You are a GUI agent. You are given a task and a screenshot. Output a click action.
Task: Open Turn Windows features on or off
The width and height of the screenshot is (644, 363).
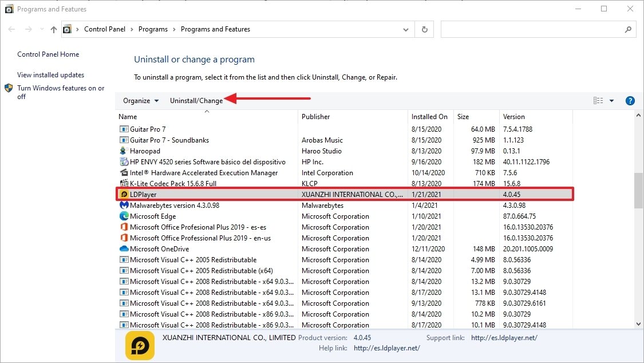tap(61, 92)
